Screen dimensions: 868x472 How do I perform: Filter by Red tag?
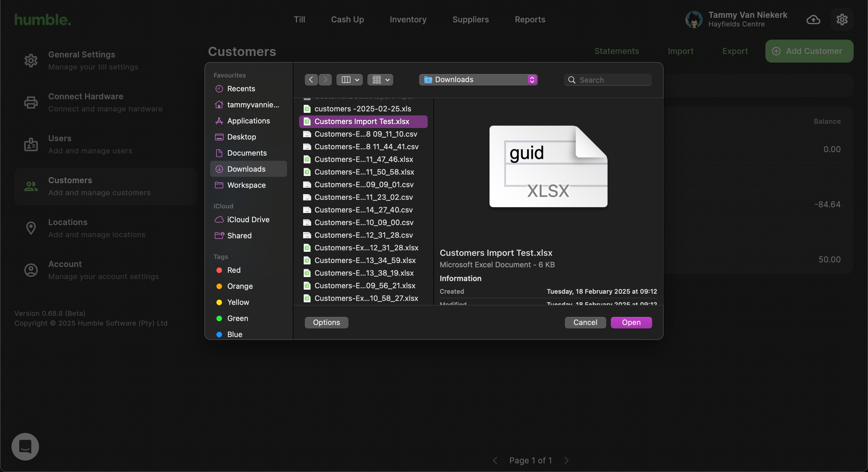click(x=248, y=270)
